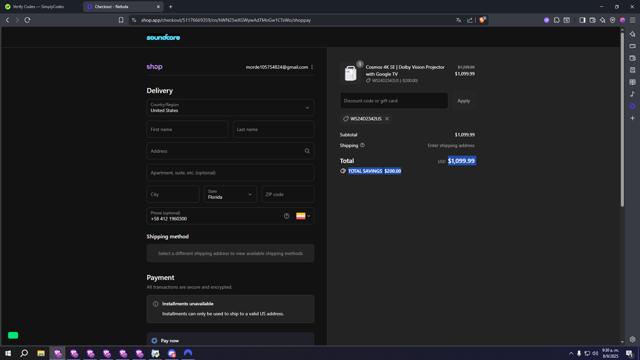
Task: Focus the First name field
Action: pyautogui.click(x=187, y=129)
